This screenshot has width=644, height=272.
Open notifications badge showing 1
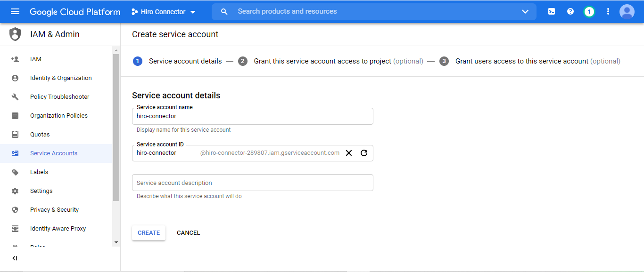[x=589, y=12]
